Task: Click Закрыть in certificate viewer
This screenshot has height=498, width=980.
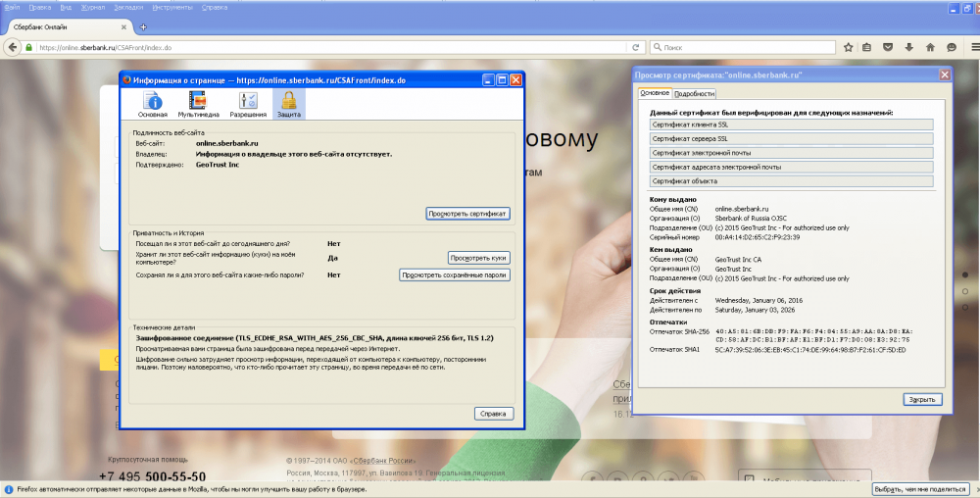Action: (x=922, y=400)
